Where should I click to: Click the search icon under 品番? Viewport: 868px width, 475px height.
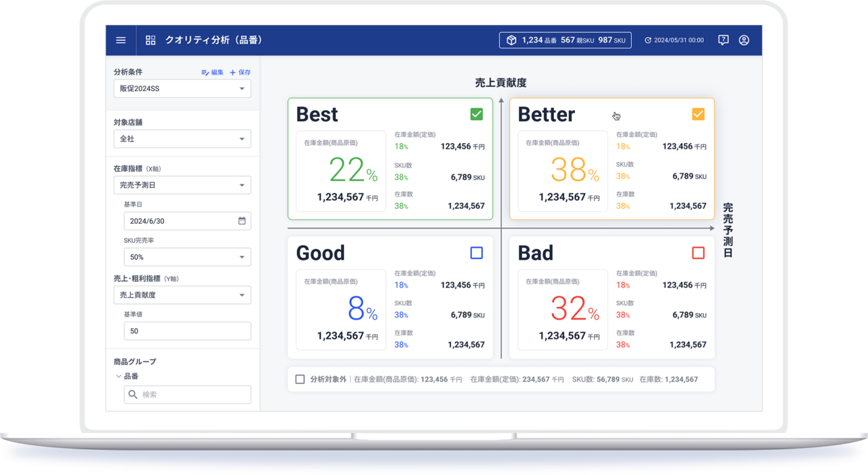[133, 394]
